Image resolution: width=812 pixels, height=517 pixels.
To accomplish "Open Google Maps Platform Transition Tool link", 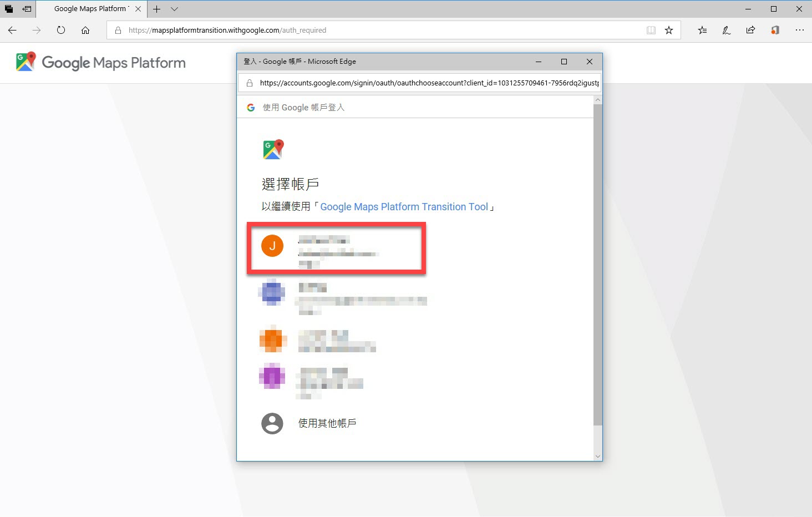I will point(404,207).
